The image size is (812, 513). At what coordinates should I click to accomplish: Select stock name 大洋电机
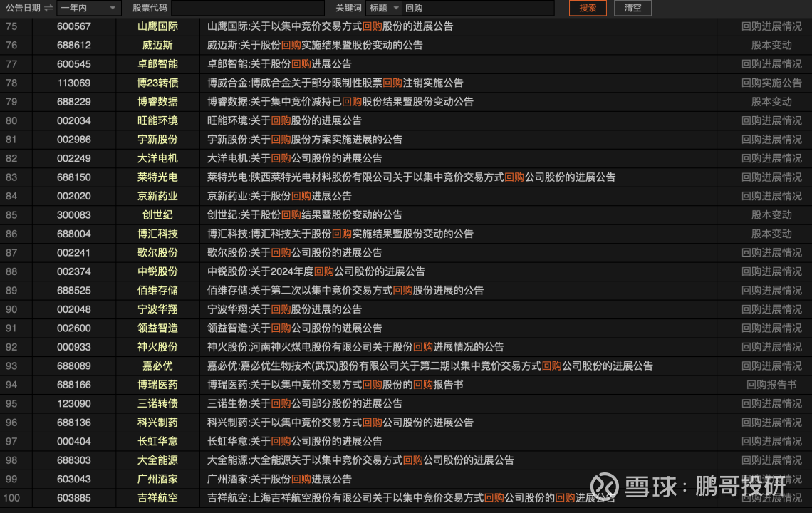click(157, 159)
